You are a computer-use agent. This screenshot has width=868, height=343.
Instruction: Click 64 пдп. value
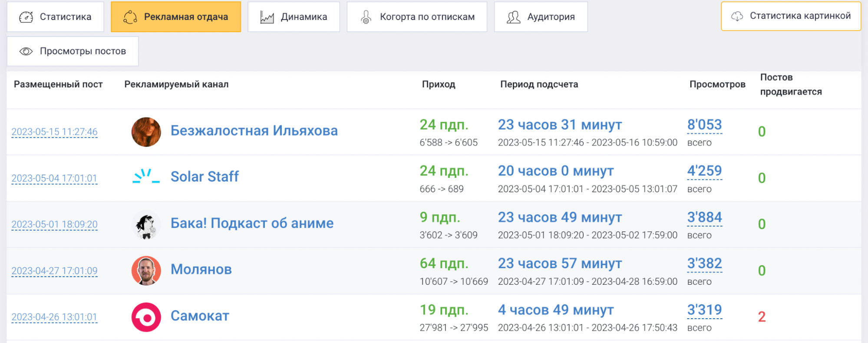(444, 263)
